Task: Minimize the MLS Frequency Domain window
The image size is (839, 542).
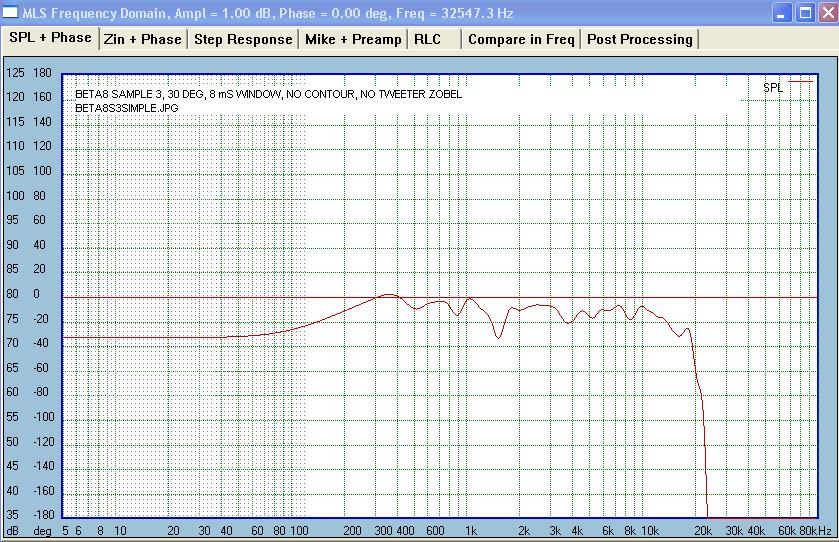Action: [782, 12]
